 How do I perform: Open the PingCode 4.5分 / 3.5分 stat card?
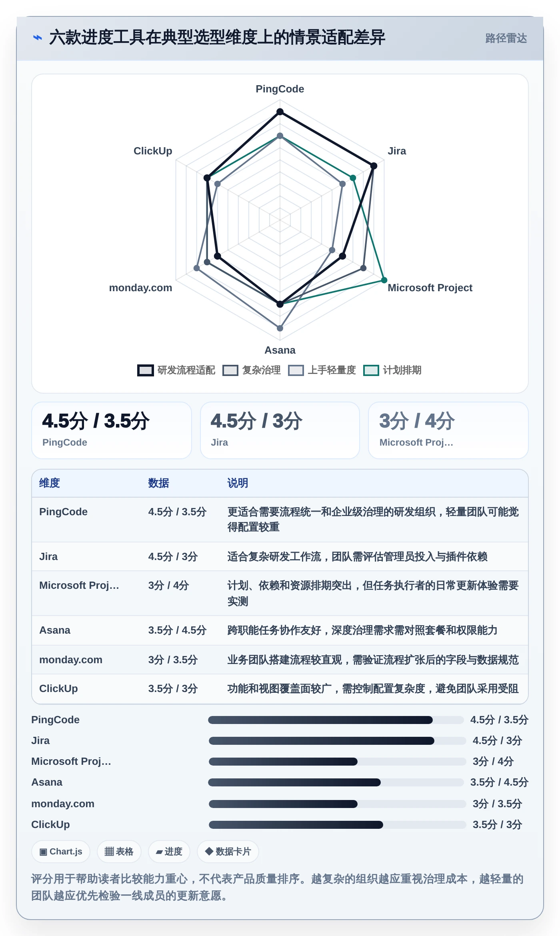[x=112, y=430]
